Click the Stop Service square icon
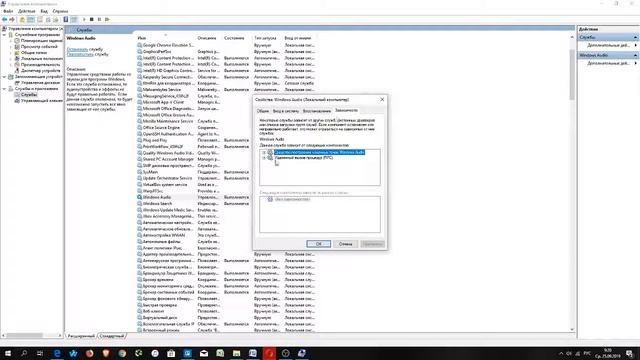This screenshot has height=360, width=640. tap(91, 20)
